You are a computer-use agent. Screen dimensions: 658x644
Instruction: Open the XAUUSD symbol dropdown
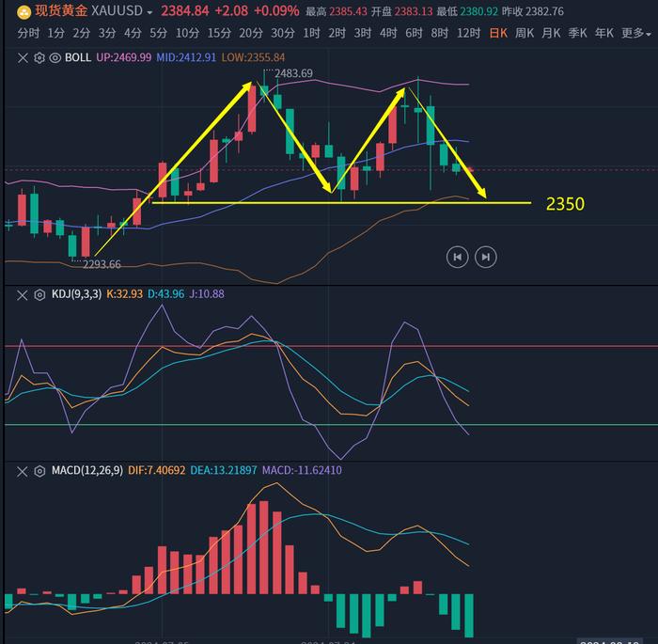[x=150, y=12]
